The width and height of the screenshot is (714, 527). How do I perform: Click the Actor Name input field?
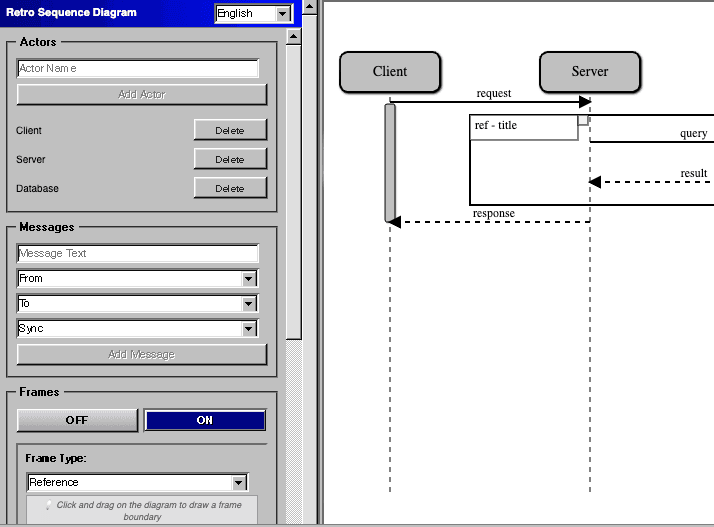tap(138, 68)
